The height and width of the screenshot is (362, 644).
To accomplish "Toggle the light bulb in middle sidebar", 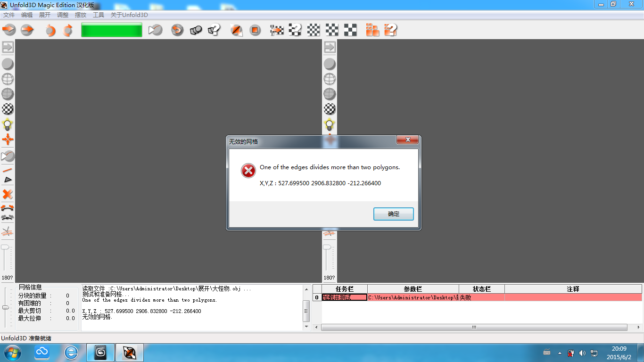I will tap(330, 124).
